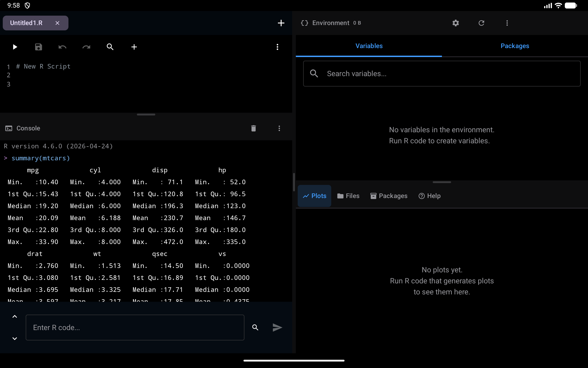
Task: Click the 'cyl' column header
Action: 95,170
